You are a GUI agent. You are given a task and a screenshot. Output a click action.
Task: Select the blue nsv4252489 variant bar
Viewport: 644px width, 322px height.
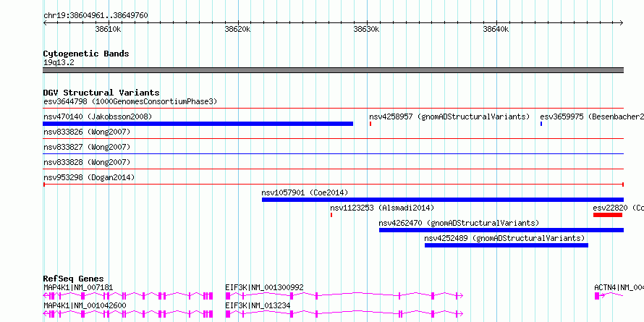pyautogui.click(x=507, y=245)
